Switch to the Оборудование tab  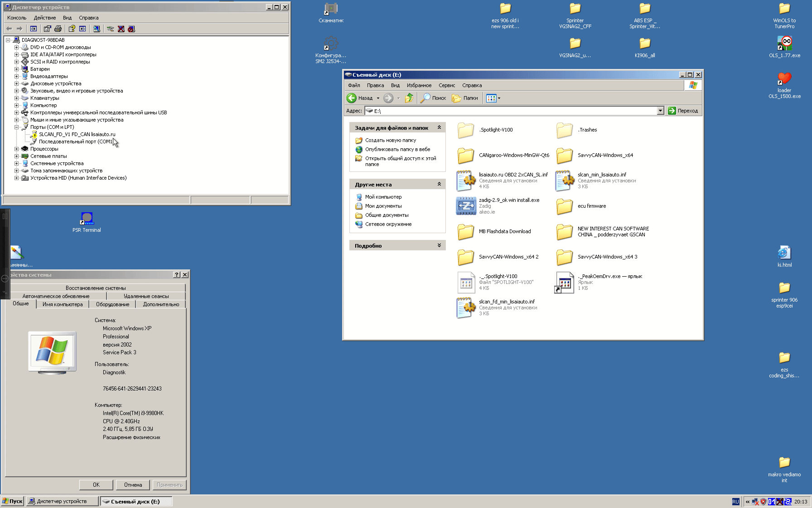112,304
